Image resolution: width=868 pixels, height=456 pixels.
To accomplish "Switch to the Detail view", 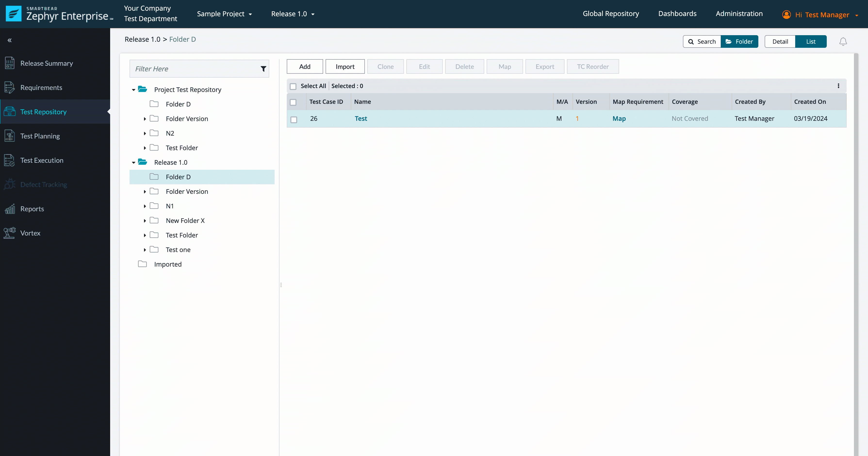I will point(780,41).
